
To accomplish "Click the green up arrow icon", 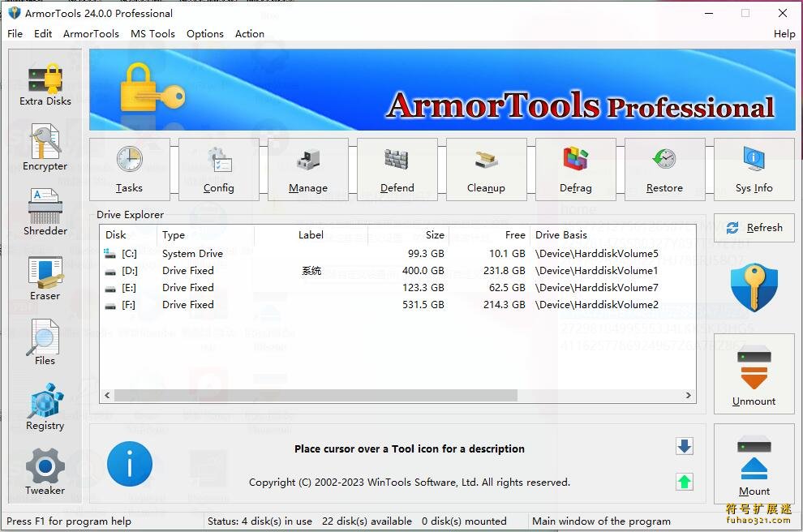I will tap(685, 481).
